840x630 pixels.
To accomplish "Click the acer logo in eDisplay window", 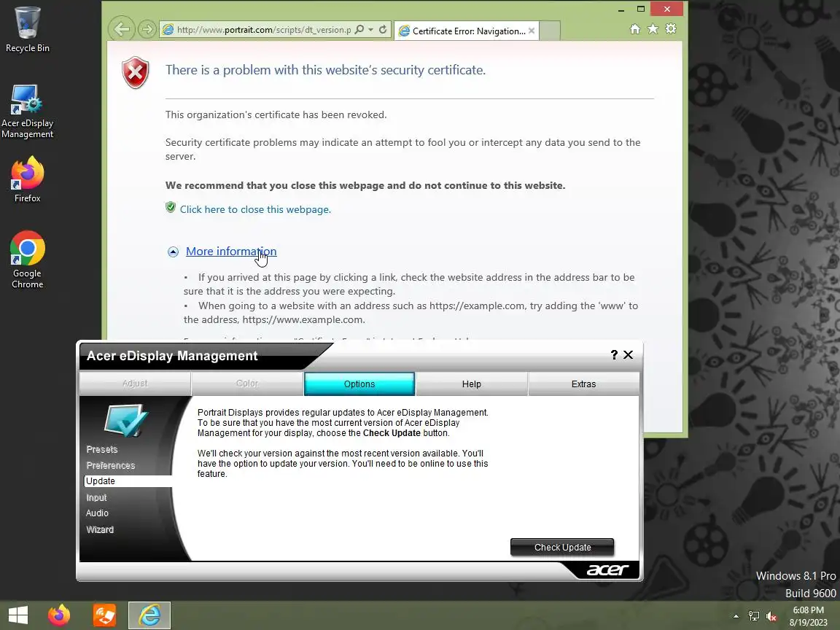I will tap(607, 570).
